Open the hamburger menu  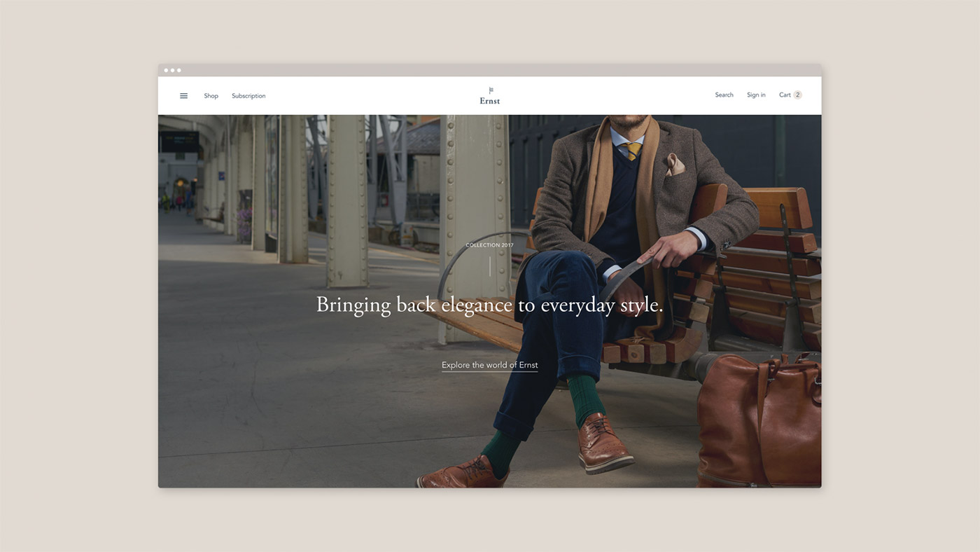coord(183,96)
